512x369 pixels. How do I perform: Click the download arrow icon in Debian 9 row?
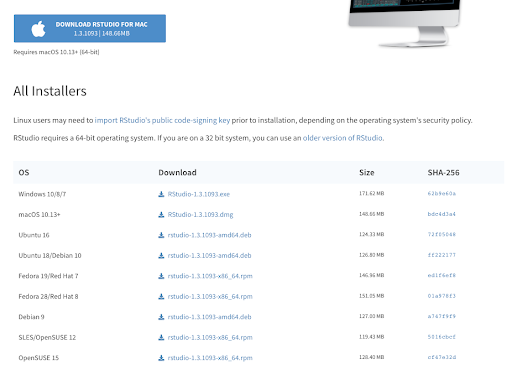tap(161, 317)
